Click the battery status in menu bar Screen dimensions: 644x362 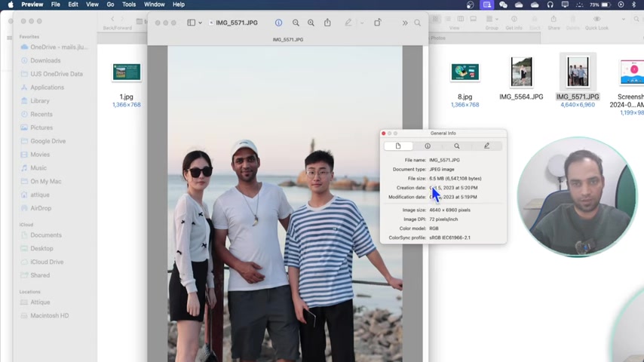(x=600, y=5)
